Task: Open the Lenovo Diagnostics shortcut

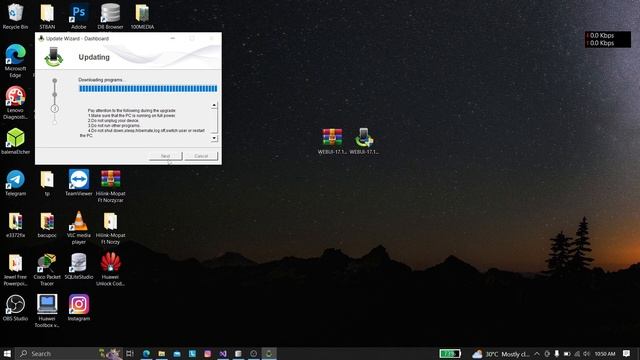Action: pos(15,102)
